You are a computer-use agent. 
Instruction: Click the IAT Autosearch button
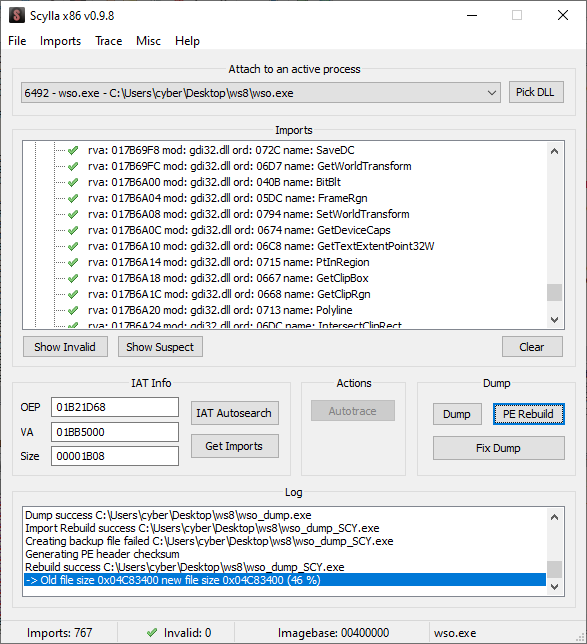click(x=235, y=413)
